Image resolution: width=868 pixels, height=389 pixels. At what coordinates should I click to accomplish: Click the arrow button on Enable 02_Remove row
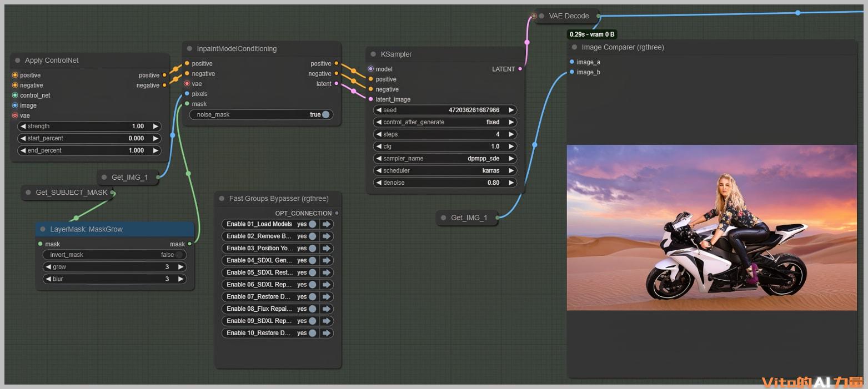[x=327, y=236]
